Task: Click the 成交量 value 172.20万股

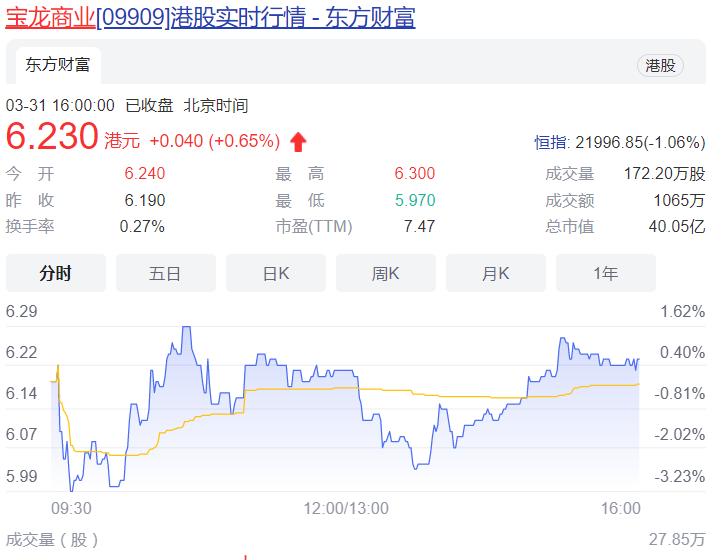Action: click(664, 174)
